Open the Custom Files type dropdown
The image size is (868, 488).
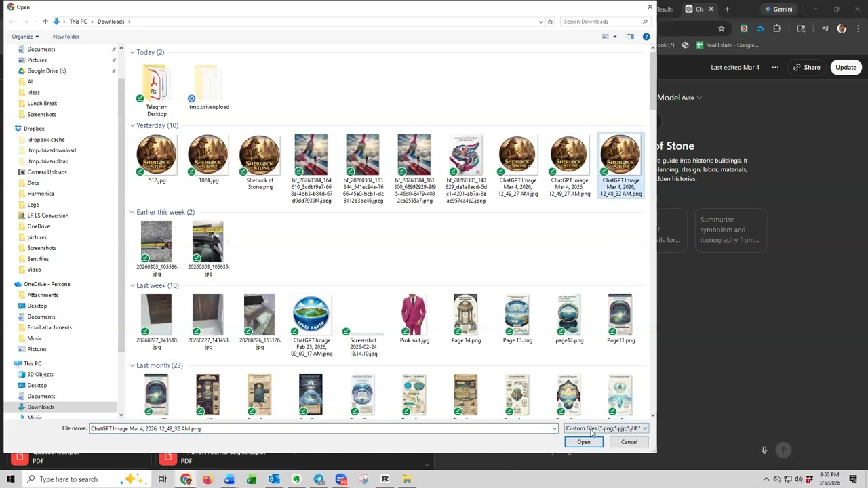[x=606, y=428]
